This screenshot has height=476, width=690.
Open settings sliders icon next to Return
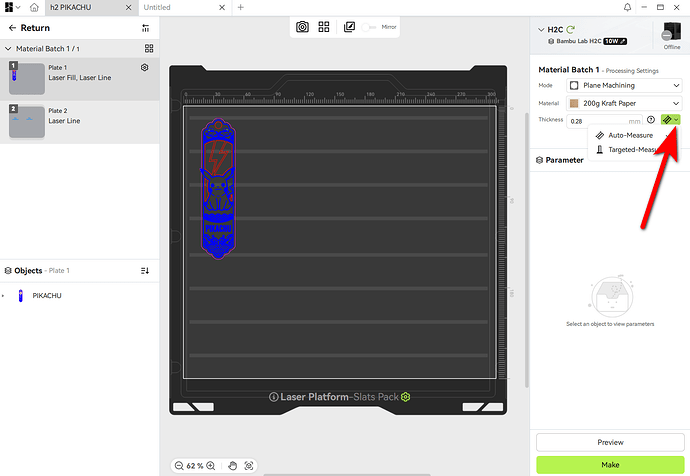pyautogui.click(x=146, y=28)
